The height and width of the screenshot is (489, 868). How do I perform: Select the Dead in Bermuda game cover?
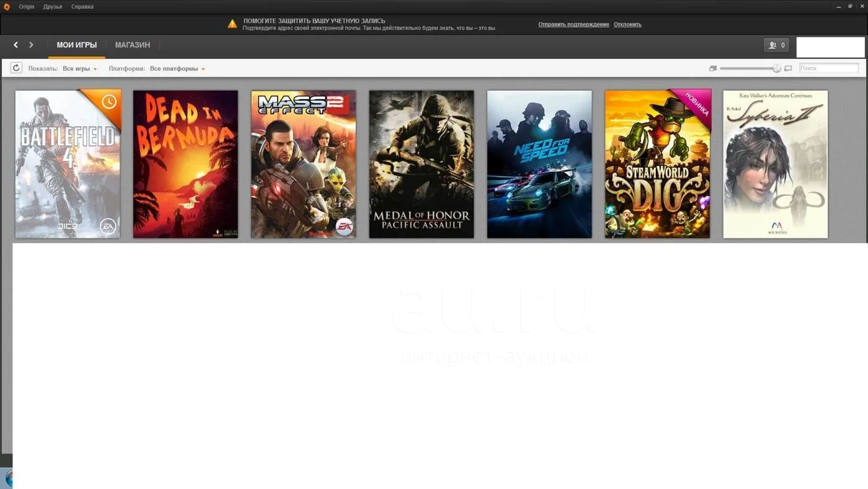pyautogui.click(x=185, y=164)
